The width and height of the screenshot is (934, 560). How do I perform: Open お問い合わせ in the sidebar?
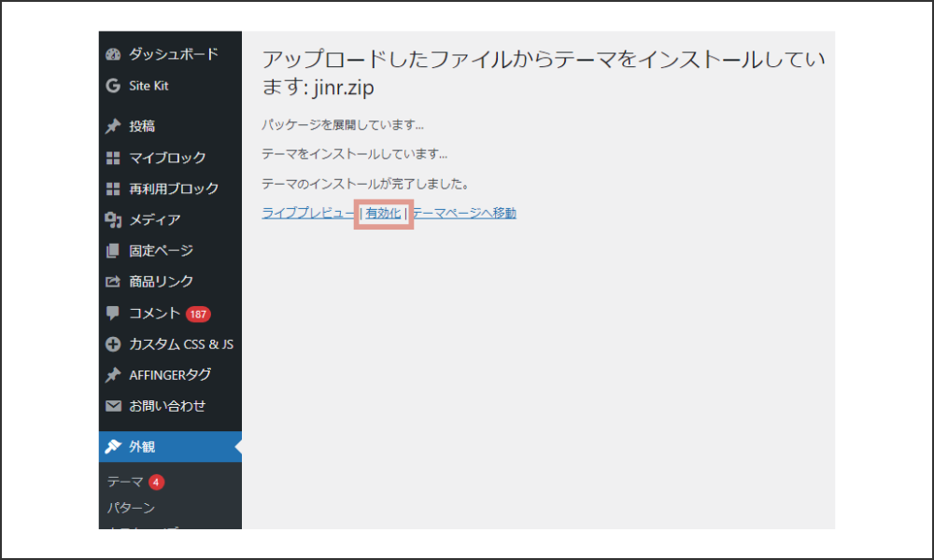tap(167, 406)
